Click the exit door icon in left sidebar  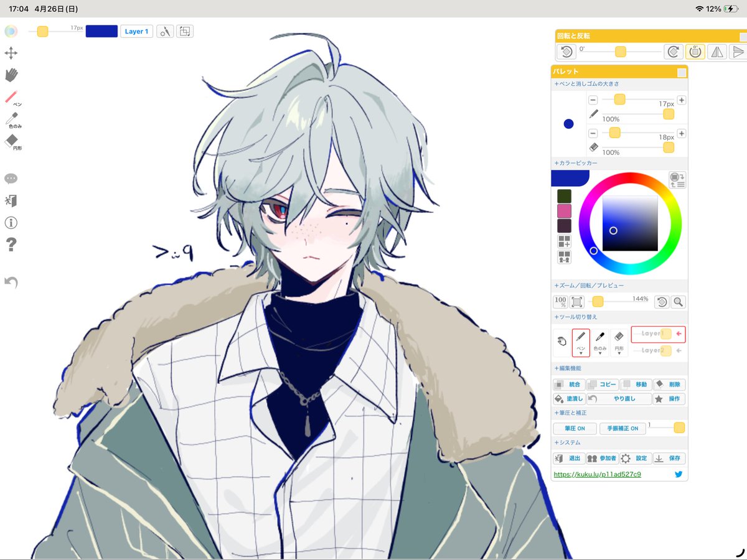tap(11, 200)
